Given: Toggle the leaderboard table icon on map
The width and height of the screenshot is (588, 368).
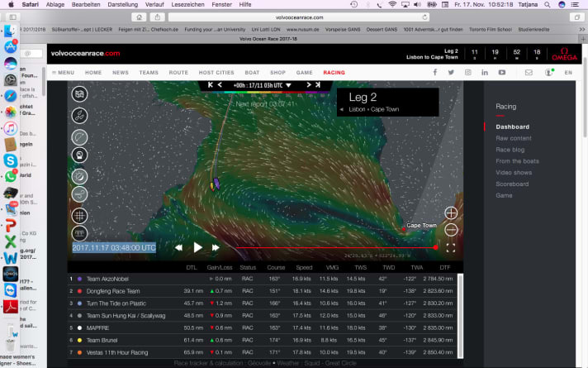Looking at the screenshot, I should (x=79, y=233).
